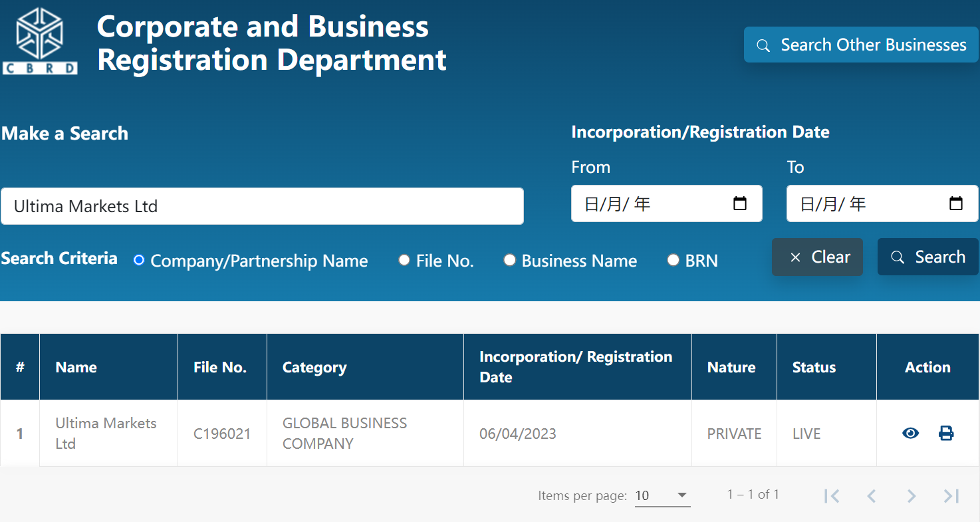
Task: Click the Corporate and Business Registration Department title
Action: click(x=271, y=43)
